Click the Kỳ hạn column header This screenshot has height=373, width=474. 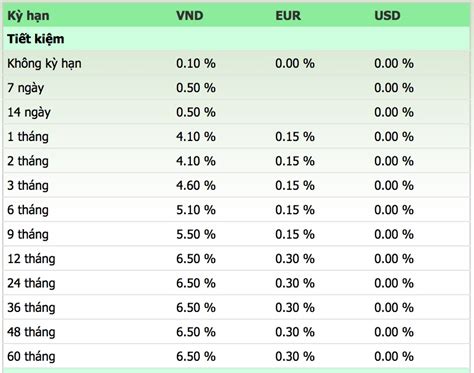(x=28, y=16)
